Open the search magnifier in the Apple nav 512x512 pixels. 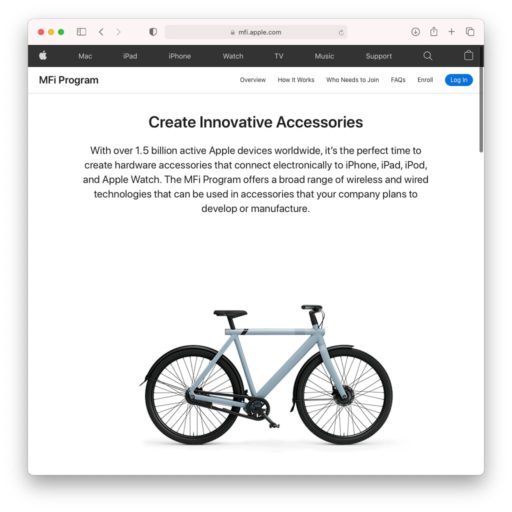tap(428, 56)
